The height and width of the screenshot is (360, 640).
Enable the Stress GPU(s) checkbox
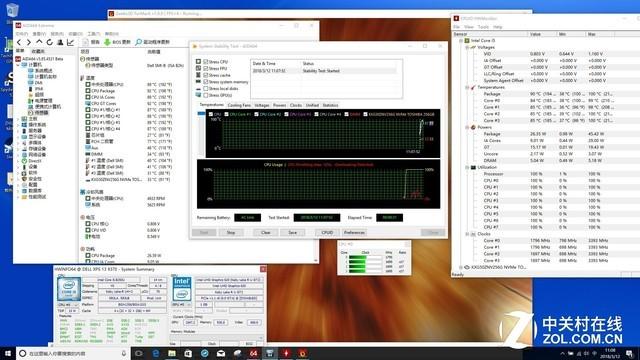pyautogui.click(x=206, y=95)
